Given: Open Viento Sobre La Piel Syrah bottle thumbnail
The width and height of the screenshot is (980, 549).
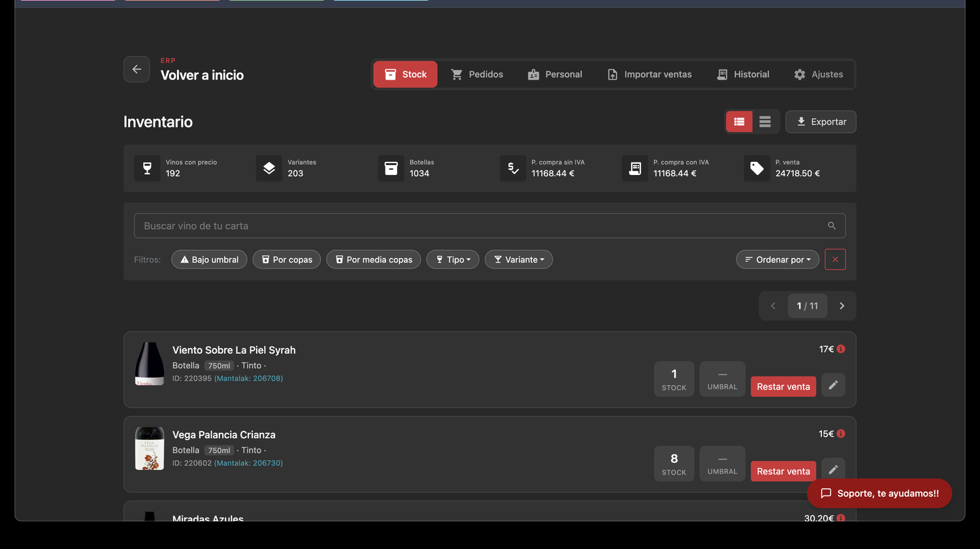Looking at the screenshot, I should (x=150, y=364).
